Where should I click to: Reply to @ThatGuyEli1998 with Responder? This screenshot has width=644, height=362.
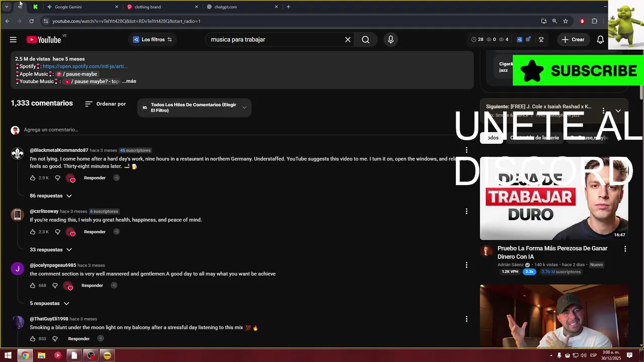click(x=79, y=339)
